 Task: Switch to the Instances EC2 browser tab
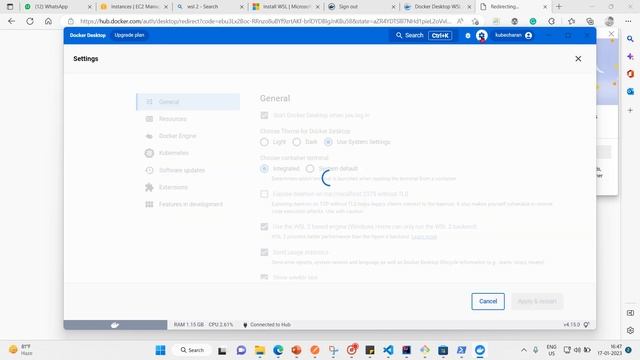(134, 7)
